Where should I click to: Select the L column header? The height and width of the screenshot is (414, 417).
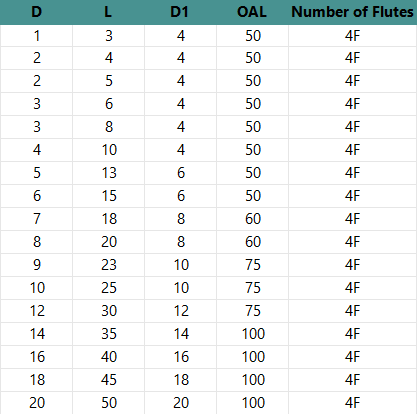[x=108, y=12]
